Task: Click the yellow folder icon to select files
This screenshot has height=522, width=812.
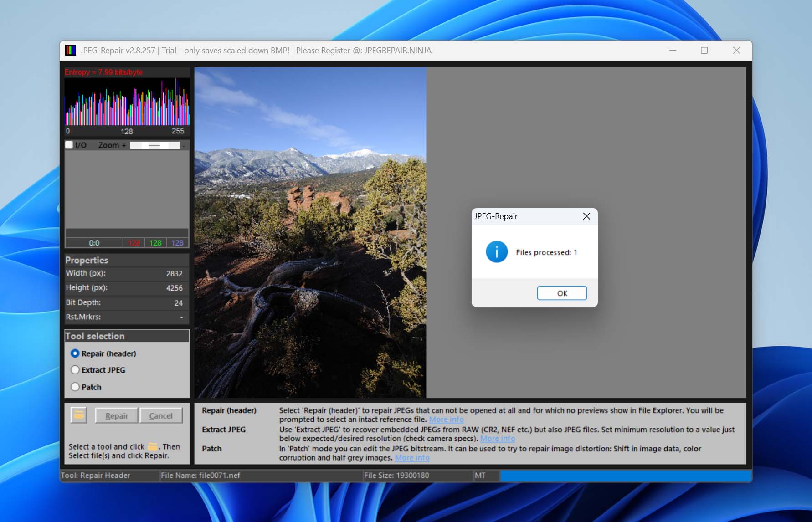Action: coord(79,415)
